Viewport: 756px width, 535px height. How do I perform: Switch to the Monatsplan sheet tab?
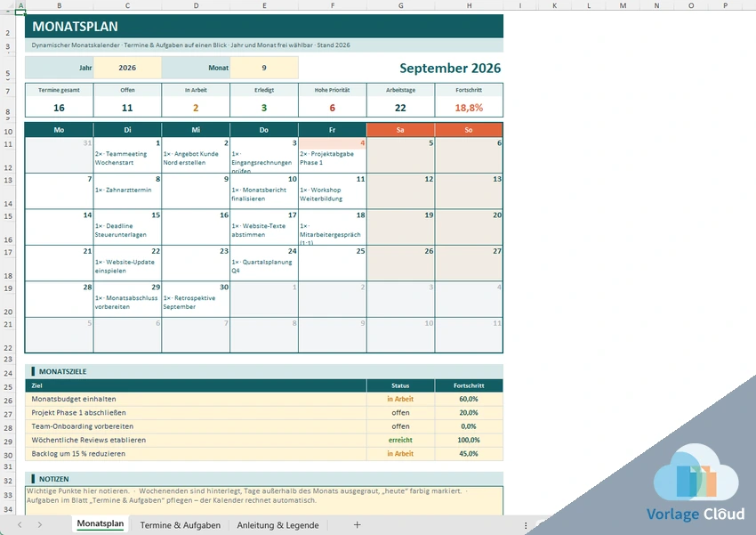(x=101, y=524)
